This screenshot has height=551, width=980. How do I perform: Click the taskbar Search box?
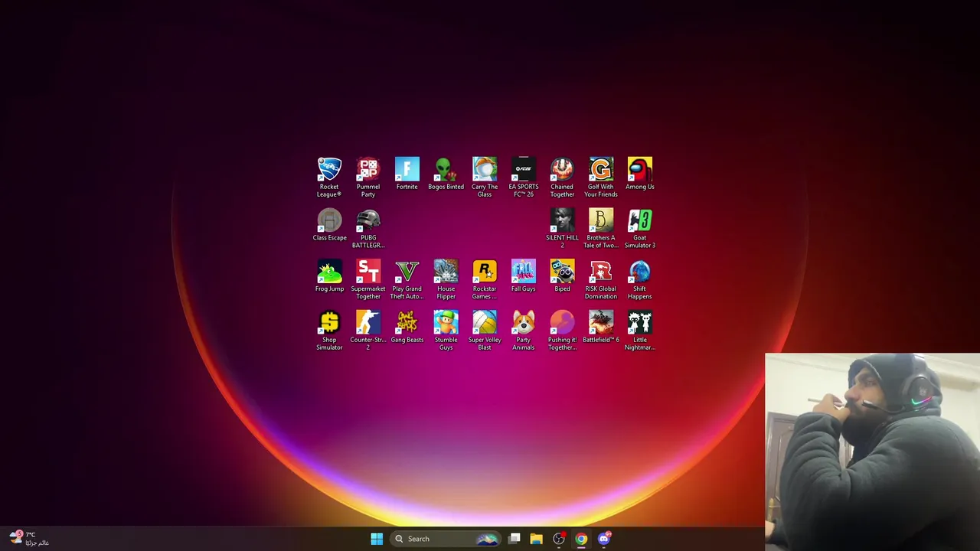tap(446, 539)
